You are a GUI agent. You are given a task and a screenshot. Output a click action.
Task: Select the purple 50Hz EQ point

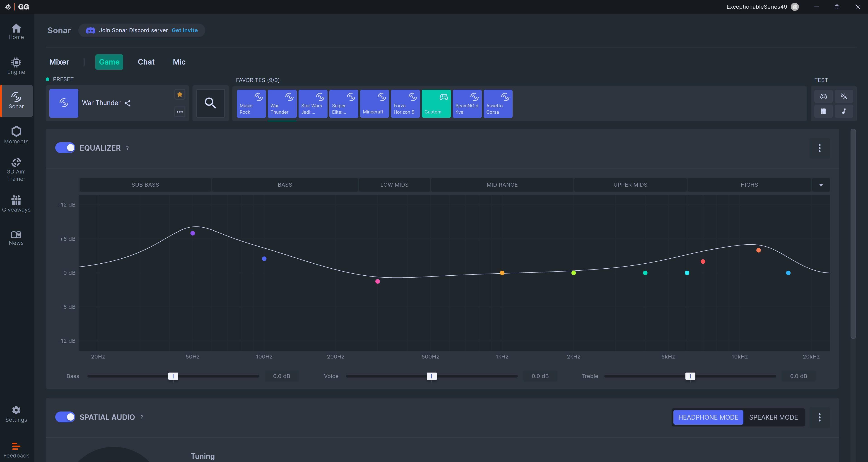(x=193, y=233)
